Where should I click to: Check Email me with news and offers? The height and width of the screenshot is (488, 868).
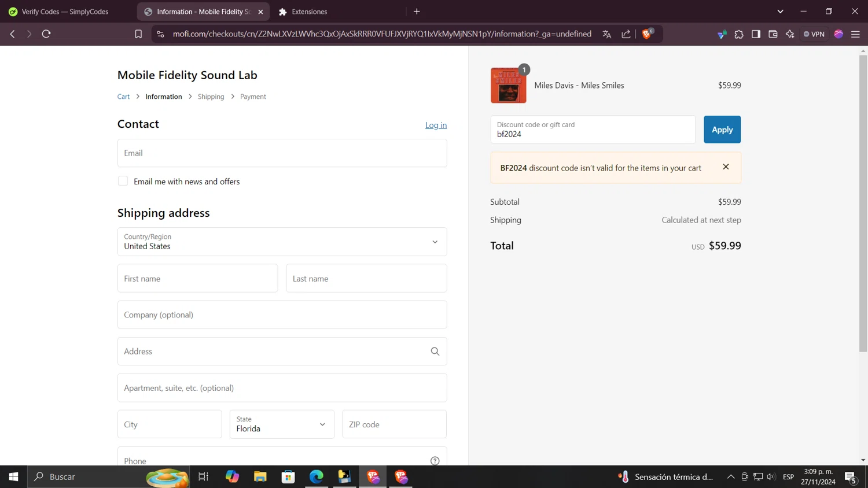pyautogui.click(x=123, y=181)
